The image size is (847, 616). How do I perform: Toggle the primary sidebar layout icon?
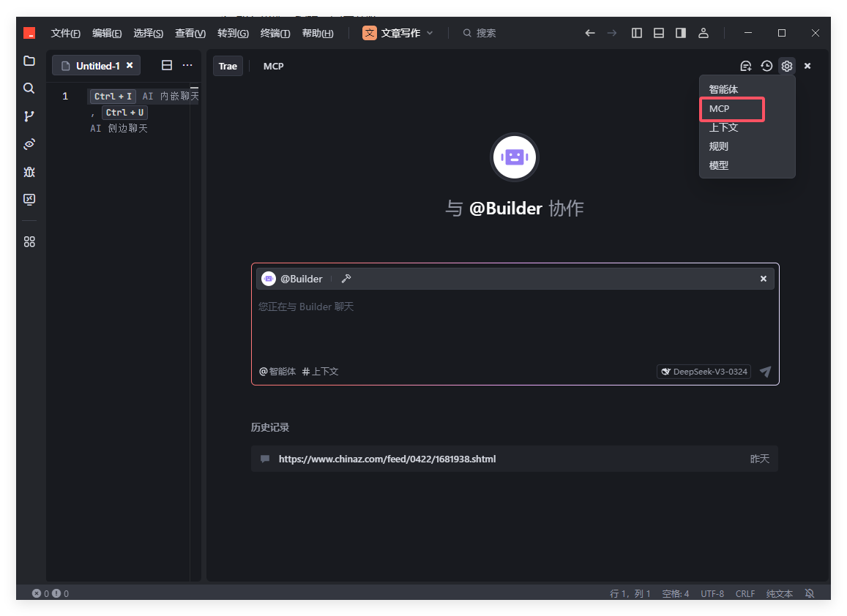(x=637, y=33)
